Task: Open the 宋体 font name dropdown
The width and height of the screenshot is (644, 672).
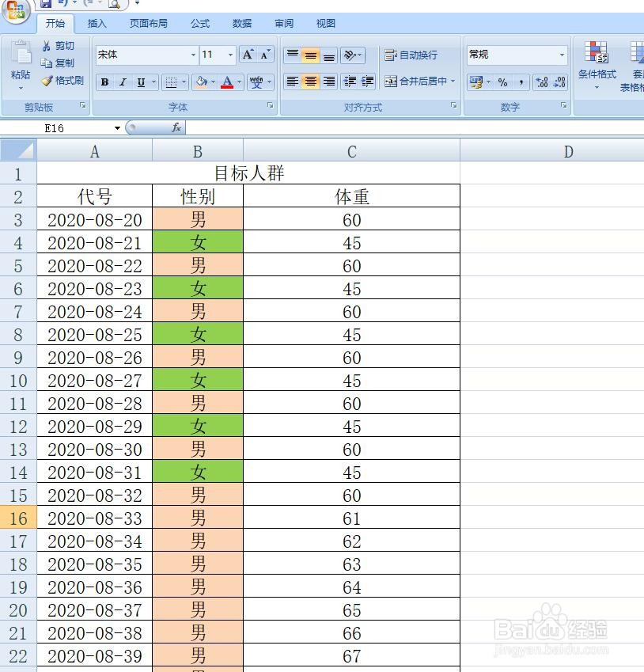Action: pos(193,55)
